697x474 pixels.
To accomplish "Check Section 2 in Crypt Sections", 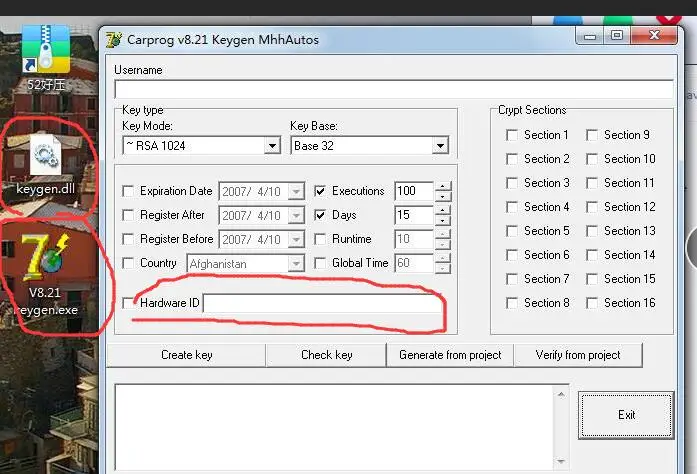I will (x=512, y=159).
